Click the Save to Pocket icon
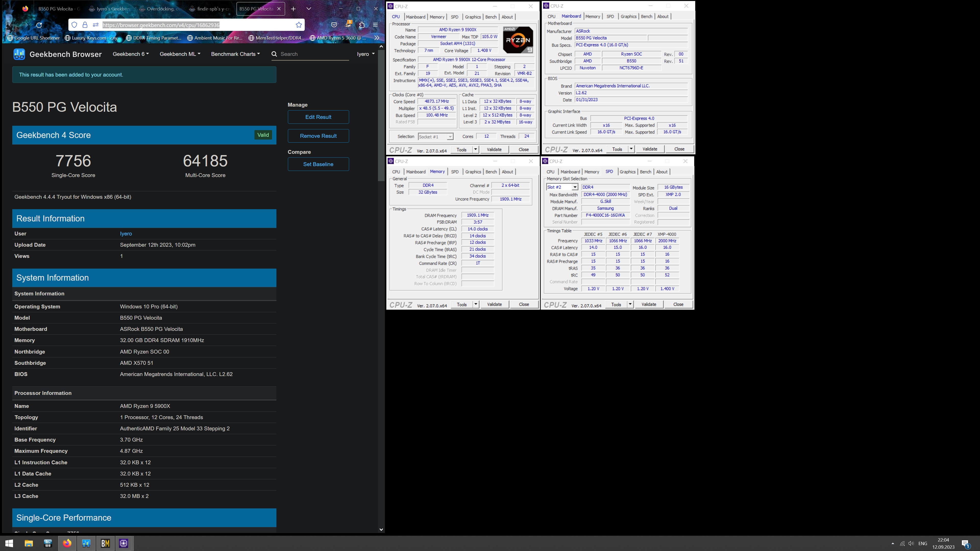 (334, 25)
